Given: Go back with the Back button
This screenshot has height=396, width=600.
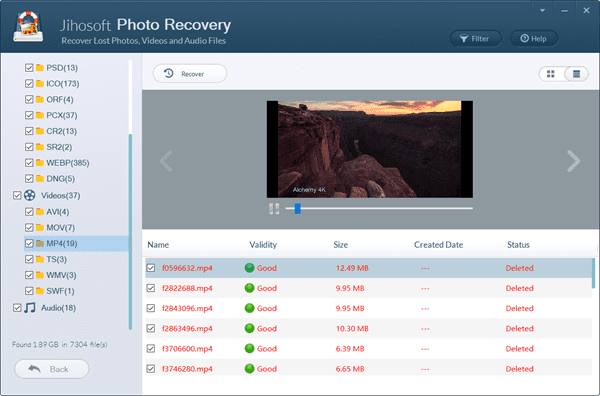Looking at the screenshot, I should 52,369.
